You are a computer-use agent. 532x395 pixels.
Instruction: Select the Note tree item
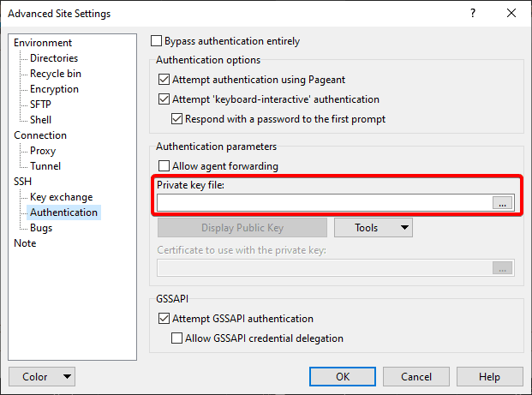coord(25,243)
